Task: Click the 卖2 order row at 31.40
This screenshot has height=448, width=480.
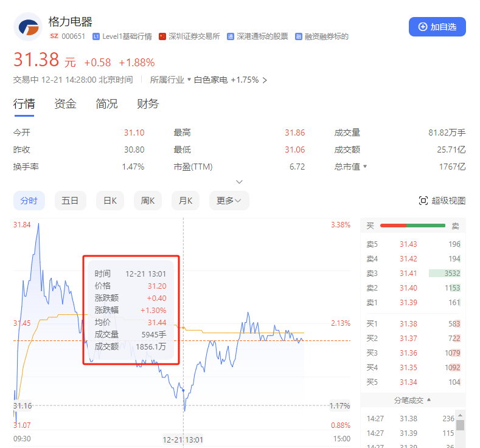Action: [x=413, y=288]
